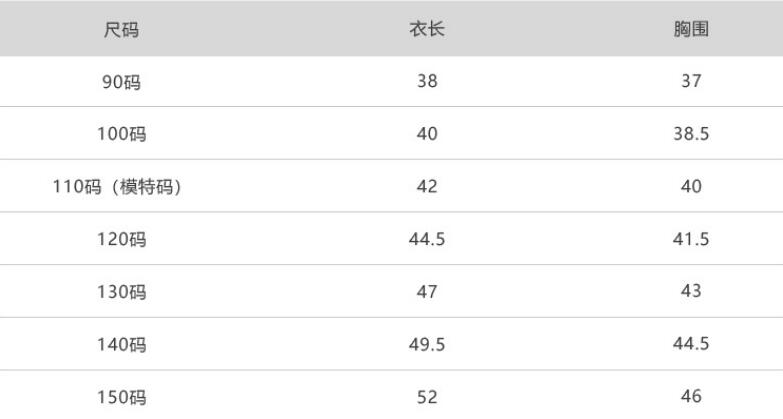Click 衣长 value 49.5 for 140码
The width and height of the screenshot is (783, 419).
[x=427, y=345]
